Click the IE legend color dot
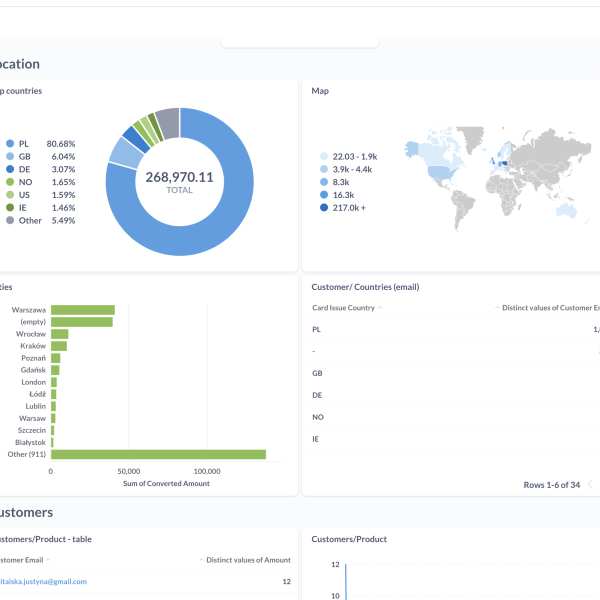 point(10,207)
